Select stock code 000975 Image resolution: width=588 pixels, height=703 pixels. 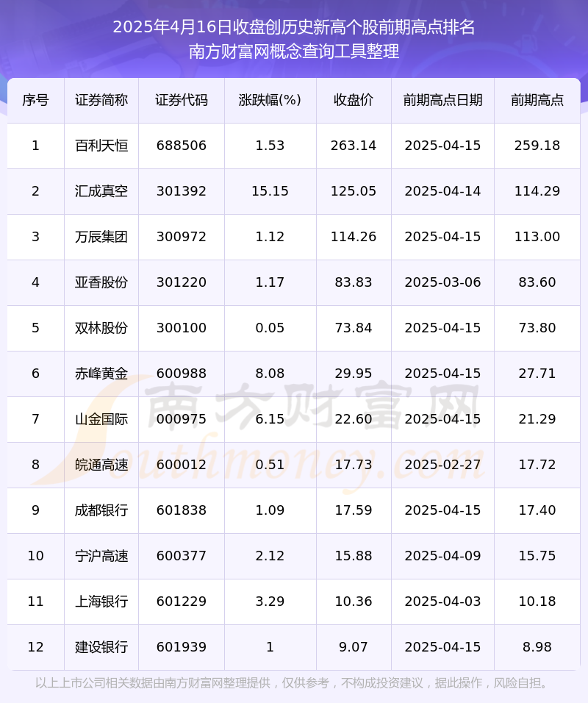click(182, 419)
